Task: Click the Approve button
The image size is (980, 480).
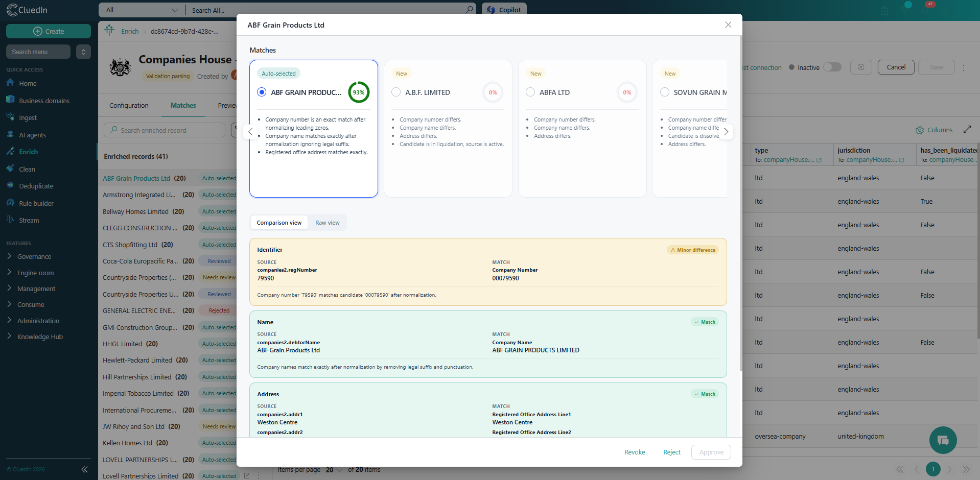Action: tap(711, 452)
